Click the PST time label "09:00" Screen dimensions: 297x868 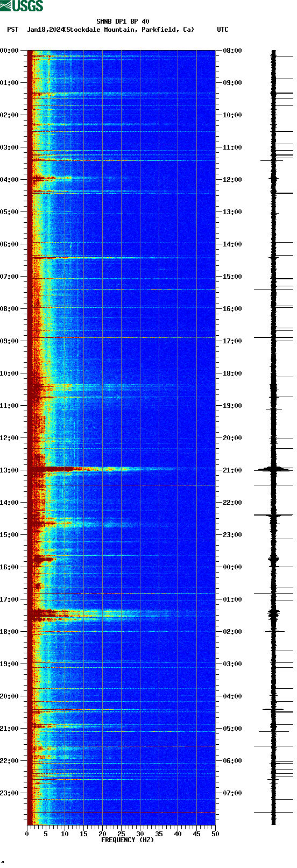[x=10, y=341]
